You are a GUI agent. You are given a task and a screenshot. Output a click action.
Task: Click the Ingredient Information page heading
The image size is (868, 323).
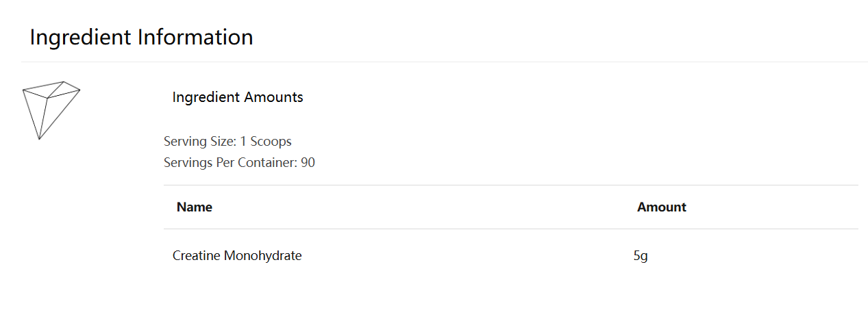[141, 37]
